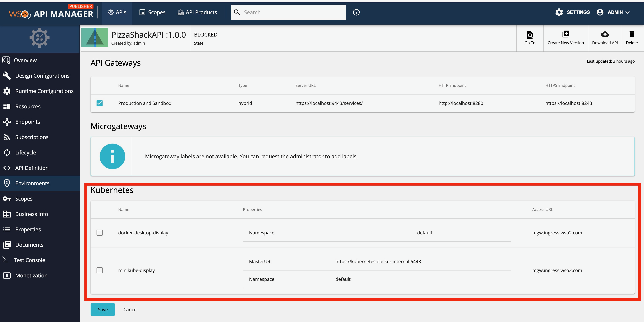The height and width of the screenshot is (322, 644).
Task: Click the Design Configurations wrench icon
Action: pos(7,76)
